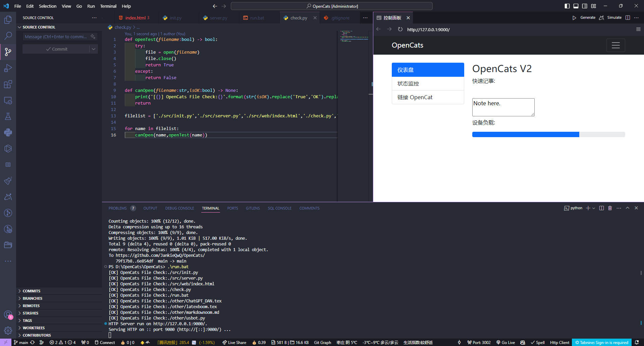This screenshot has width=644, height=346.
Task: Click main branch in status bar
Action: 21,342
